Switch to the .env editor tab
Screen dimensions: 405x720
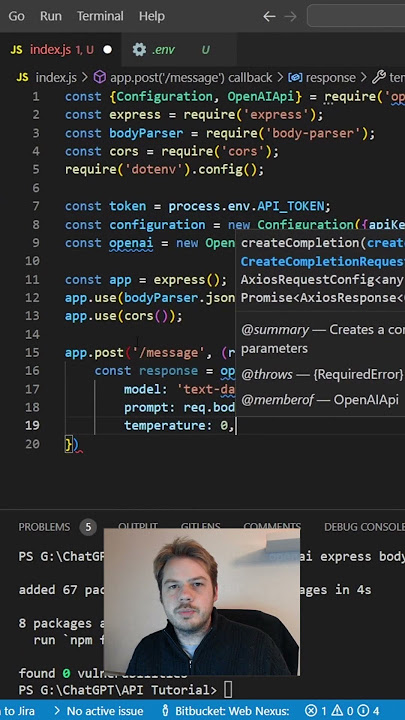click(179, 50)
